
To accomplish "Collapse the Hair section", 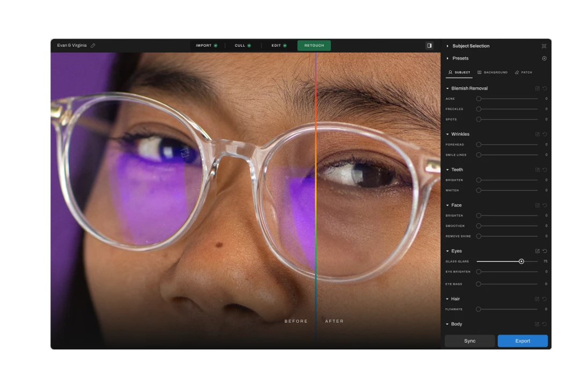I will pyautogui.click(x=448, y=299).
